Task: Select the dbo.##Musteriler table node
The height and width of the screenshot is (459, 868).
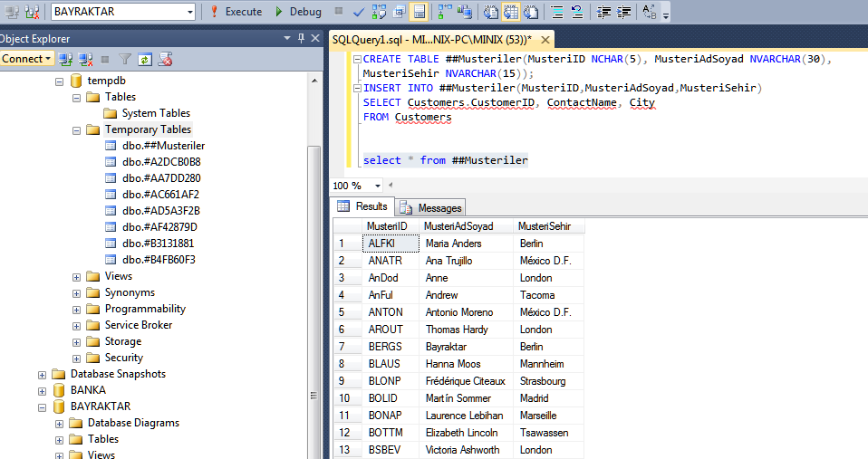Action: coord(163,146)
